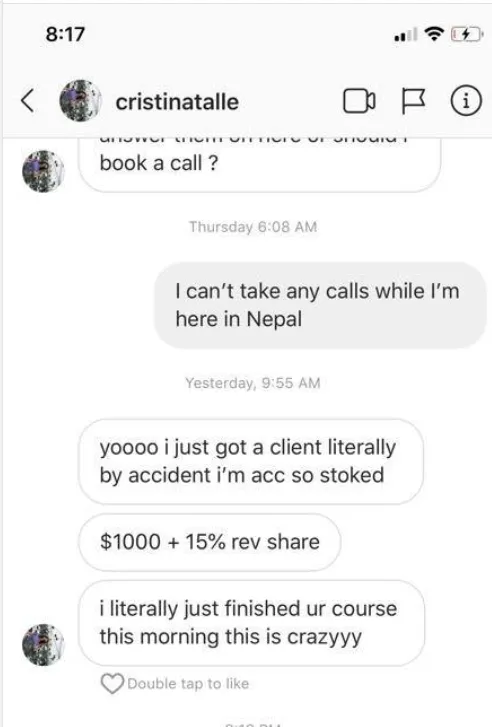Tap the back arrow chevron
Image resolution: width=492 pixels, height=727 pixels.
coord(27,101)
